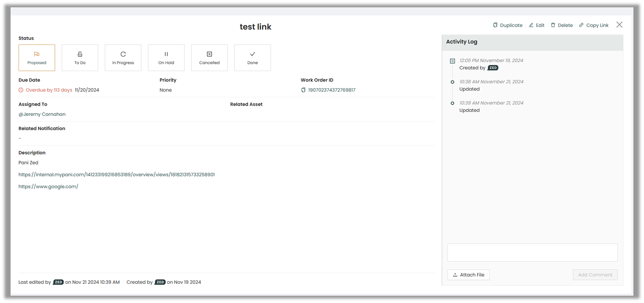Click the Duplicate work order icon
Image resolution: width=644 pixels, height=303 pixels.
coord(495,25)
